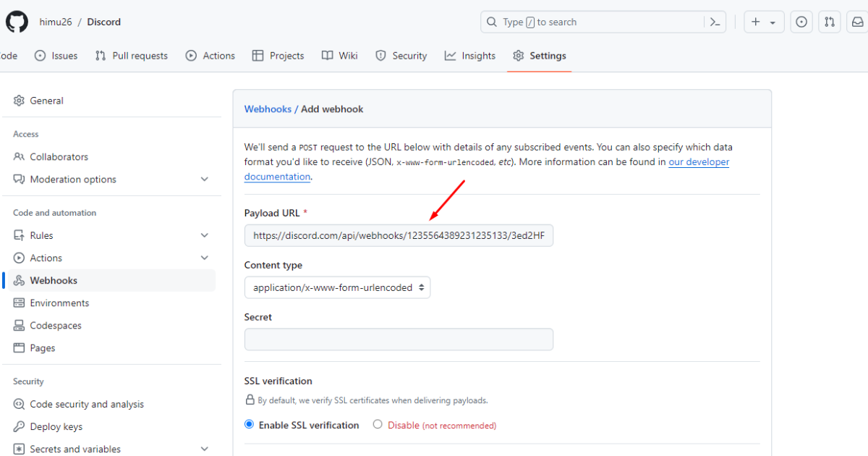Select Enable SSL verification radio
The image size is (868, 456).
click(250, 424)
